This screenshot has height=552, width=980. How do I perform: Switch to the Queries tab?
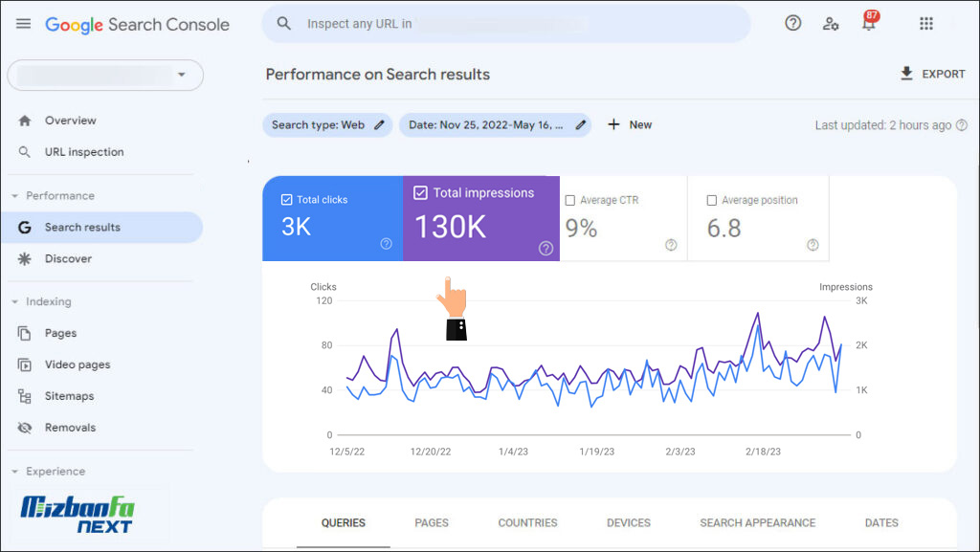[x=344, y=523]
